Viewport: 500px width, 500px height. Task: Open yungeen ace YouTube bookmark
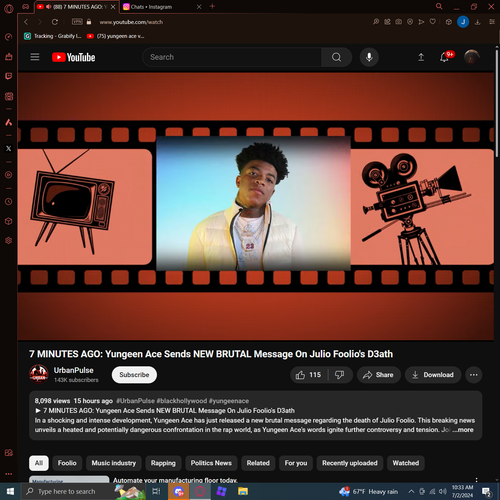116,36
